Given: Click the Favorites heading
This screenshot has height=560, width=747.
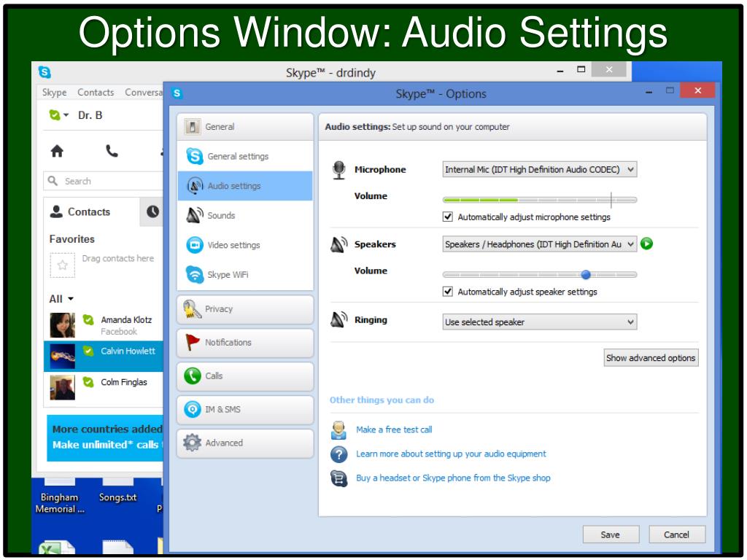Looking at the screenshot, I should pos(72,239).
